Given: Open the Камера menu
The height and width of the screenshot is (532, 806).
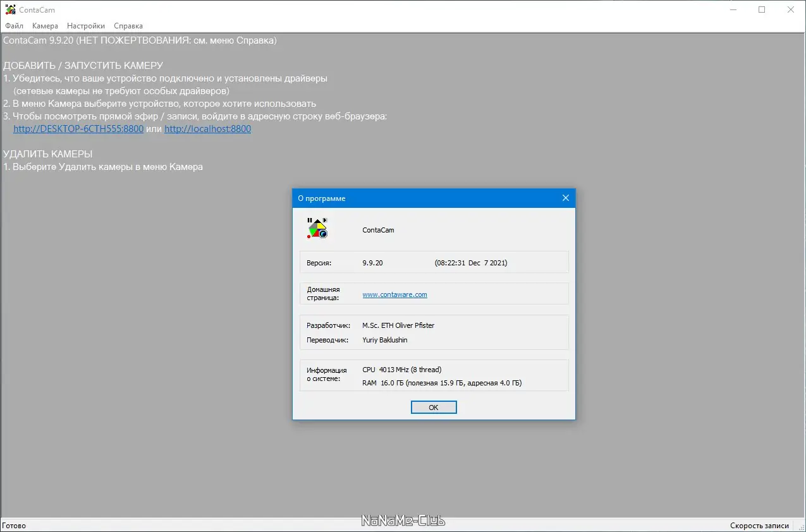Looking at the screenshot, I should coord(45,26).
